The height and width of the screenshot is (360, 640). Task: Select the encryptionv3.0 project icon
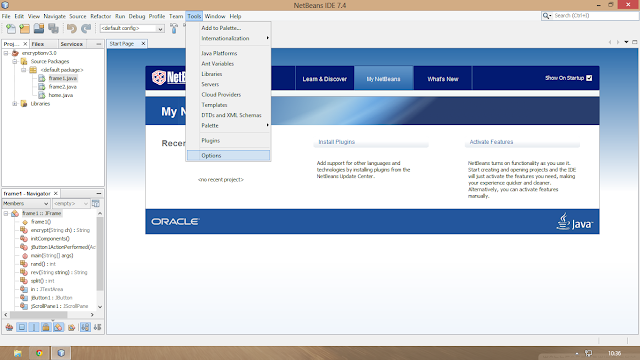(x=16, y=53)
